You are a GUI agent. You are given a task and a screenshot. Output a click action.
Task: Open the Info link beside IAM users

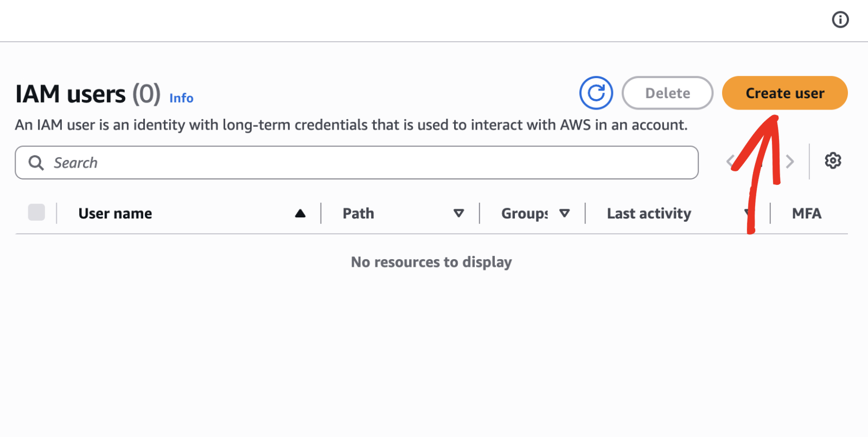click(181, 98)
